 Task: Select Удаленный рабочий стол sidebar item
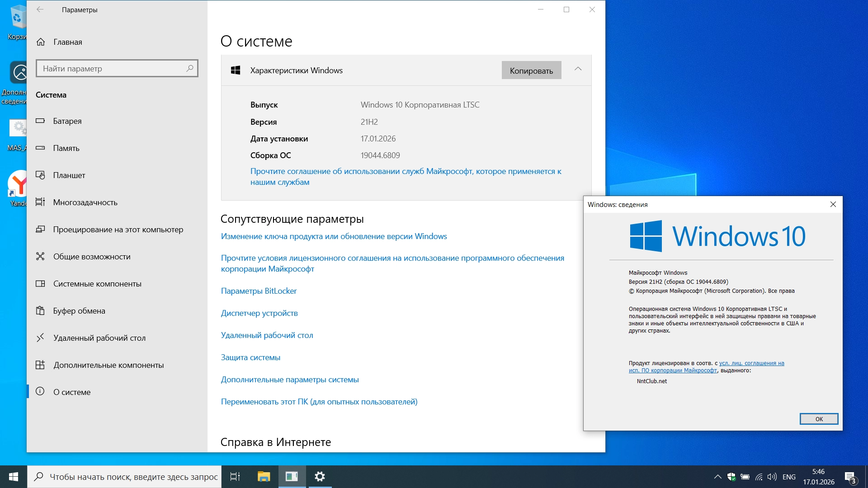(99, 338)
